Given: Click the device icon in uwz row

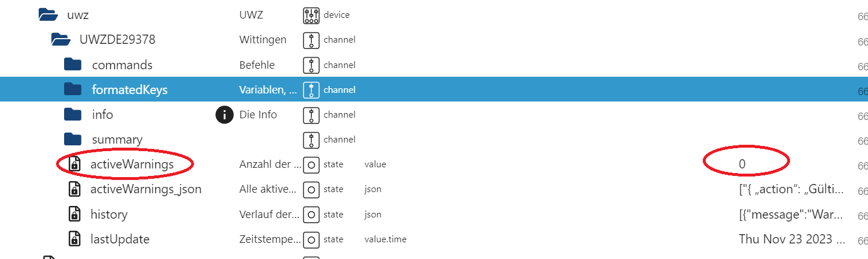Looking at the screenshot, I should click(311, 15).
